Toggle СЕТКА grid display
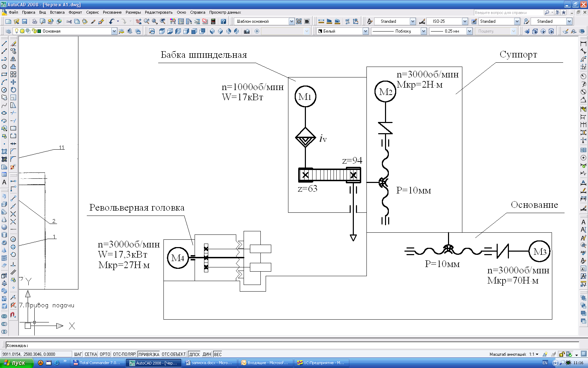This screenshot has height=368, width=588. point(91,354)
